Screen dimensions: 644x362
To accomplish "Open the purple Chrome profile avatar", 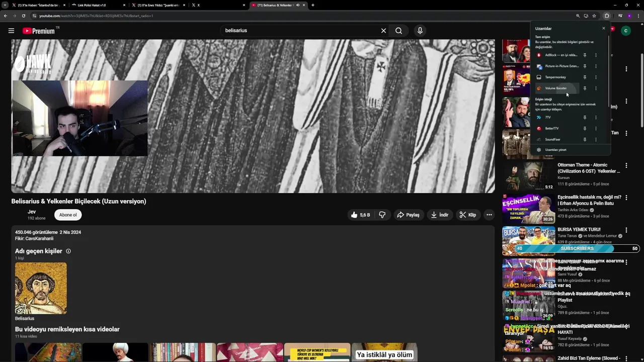I will [x=629, y=16].
